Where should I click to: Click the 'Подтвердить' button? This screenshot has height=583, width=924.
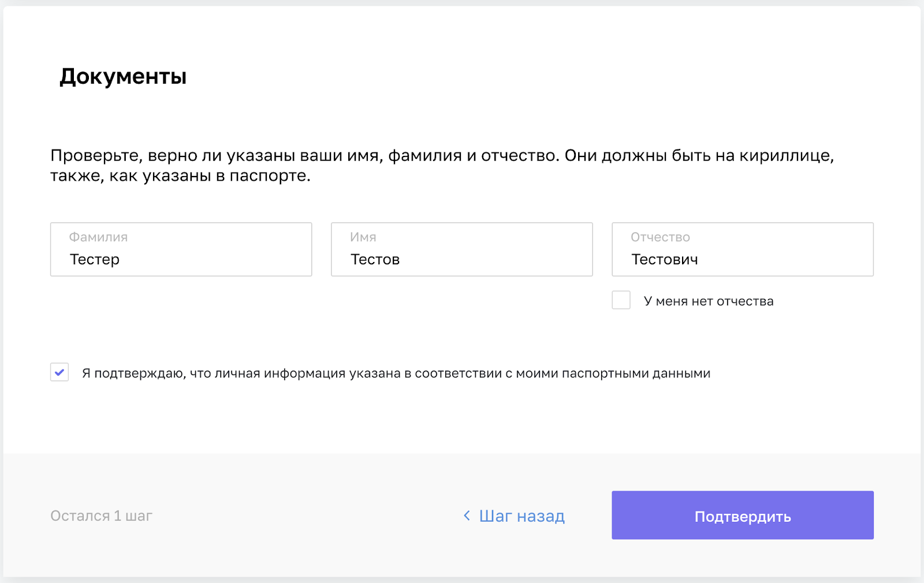tap(743, 515)
